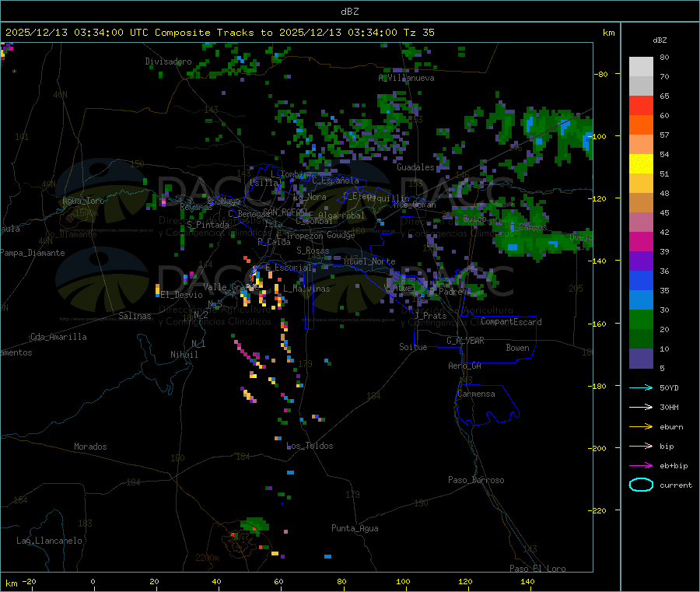Click the C_Española map label
700x592 pixels.
(x=335, y=180)
